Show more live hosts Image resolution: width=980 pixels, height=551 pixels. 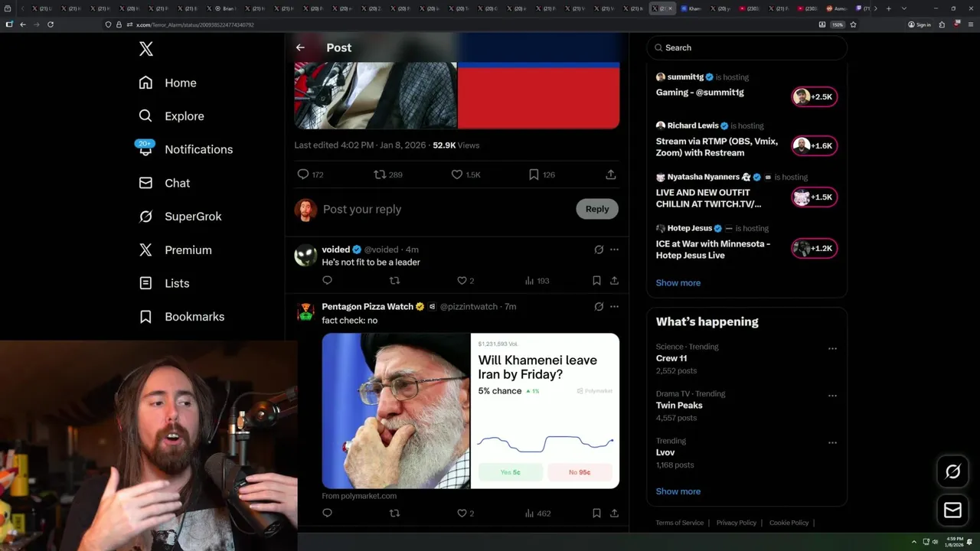[678, 282]
